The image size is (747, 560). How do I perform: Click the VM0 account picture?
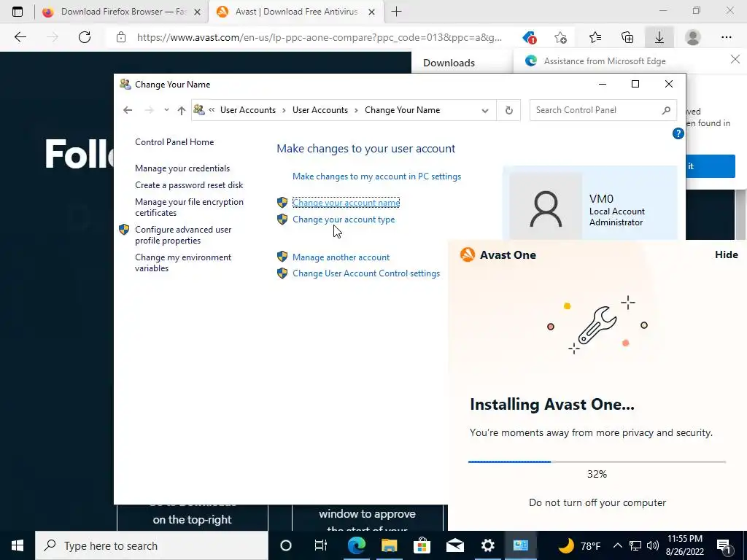pyautogui.click(x=546, y=206)
